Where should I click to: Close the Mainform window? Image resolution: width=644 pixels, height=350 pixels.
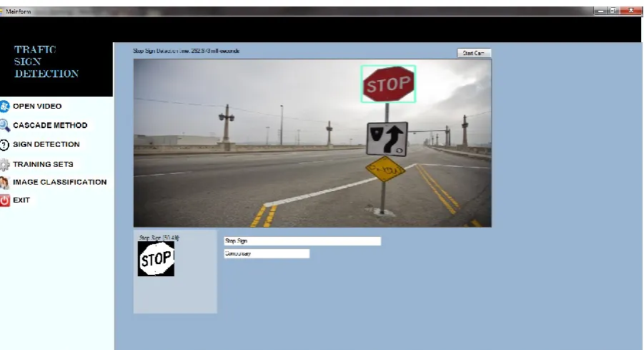631,11
